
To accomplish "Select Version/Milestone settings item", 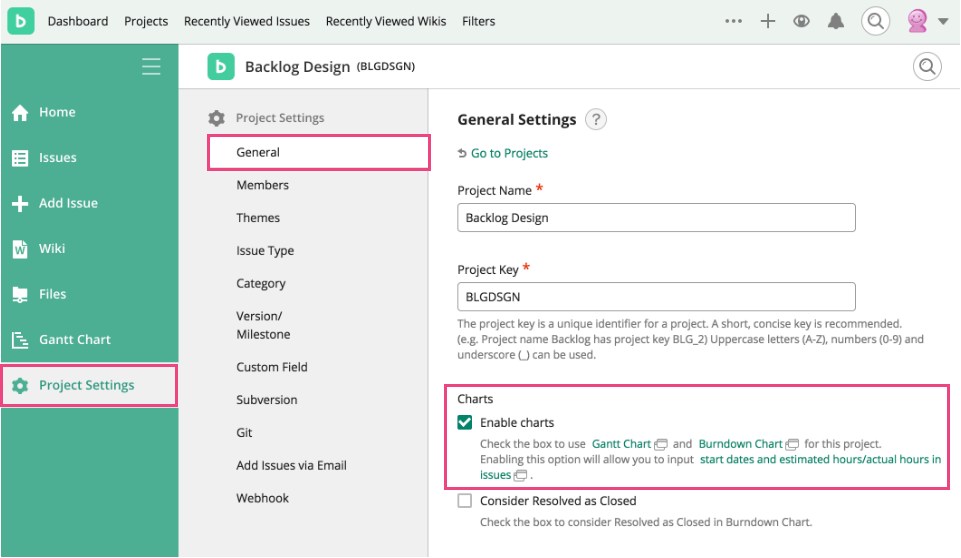I will coord(263,325).
